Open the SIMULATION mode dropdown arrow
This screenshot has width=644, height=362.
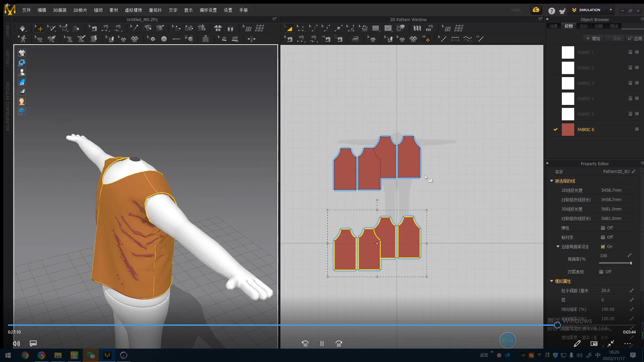pyautogui.click(x=611, y=10)
